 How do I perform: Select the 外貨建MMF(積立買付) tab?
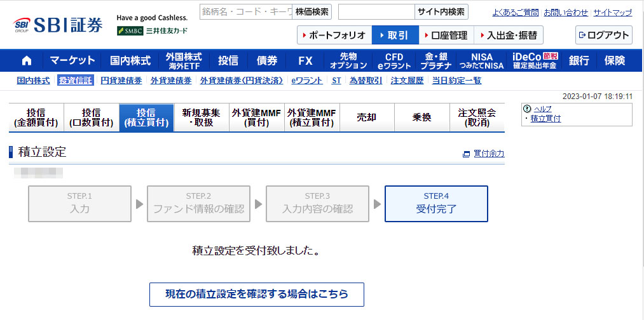(x=312, y=117)
